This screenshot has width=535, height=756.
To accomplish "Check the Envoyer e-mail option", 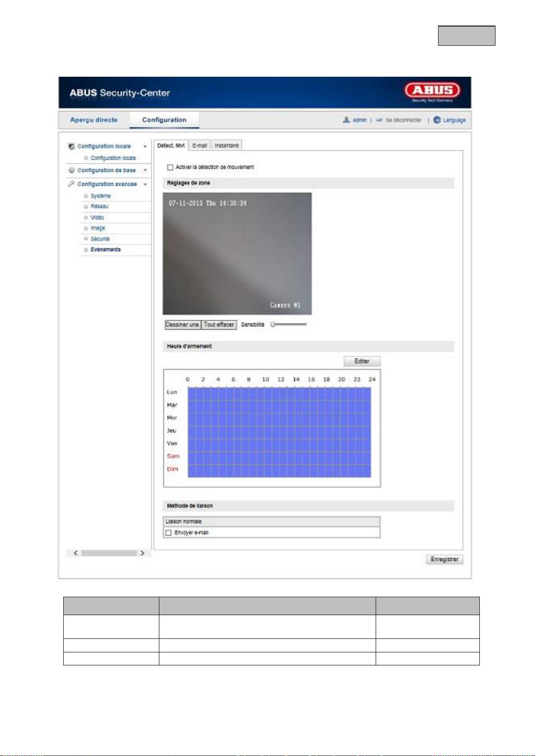I will [x=169, y=533].
